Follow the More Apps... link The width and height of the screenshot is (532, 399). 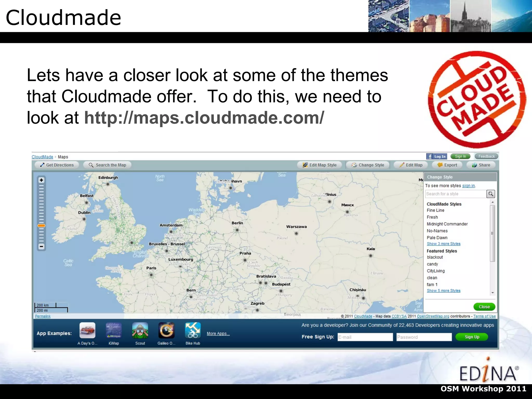(x=218, y=334)
